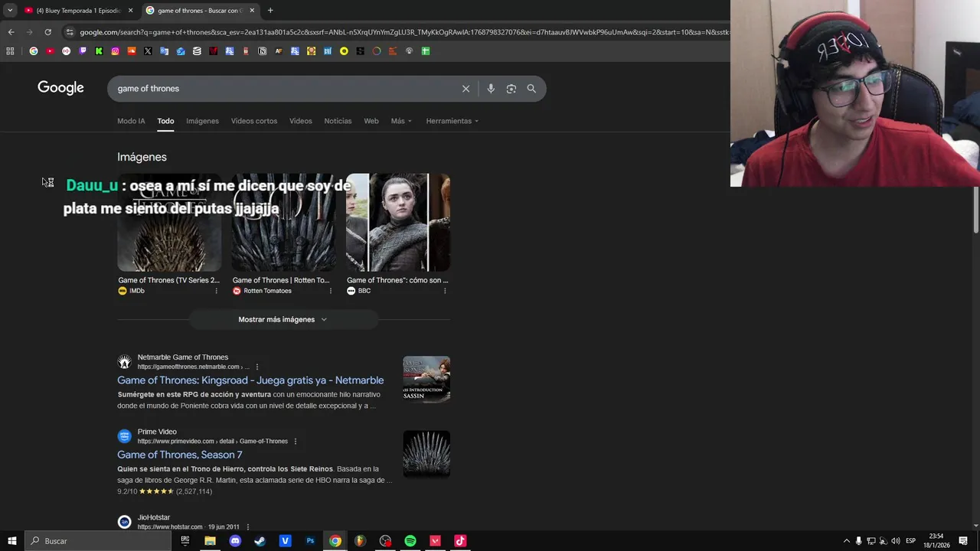Viewport: 980px width, 551px height.
Task: Open the Notion bookmark
Action: click(262, 51)
